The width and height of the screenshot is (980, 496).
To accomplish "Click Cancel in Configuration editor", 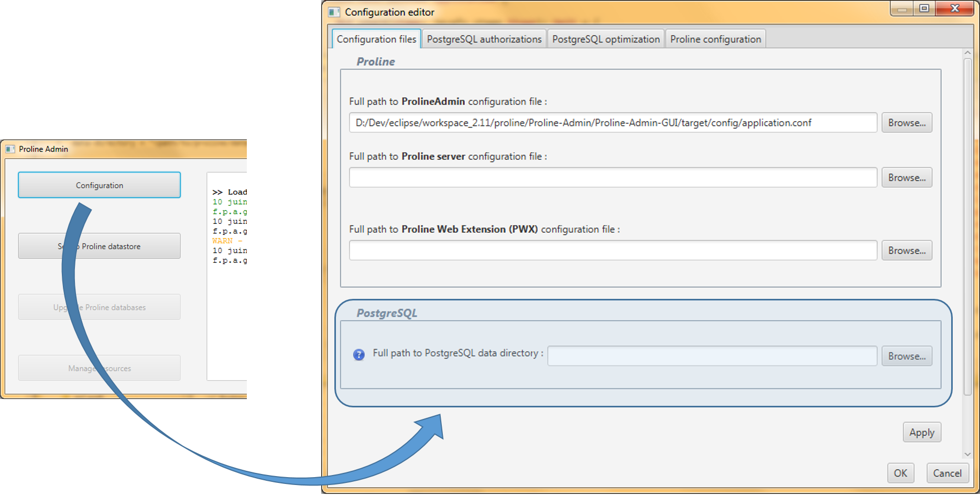I will point(947,473).
